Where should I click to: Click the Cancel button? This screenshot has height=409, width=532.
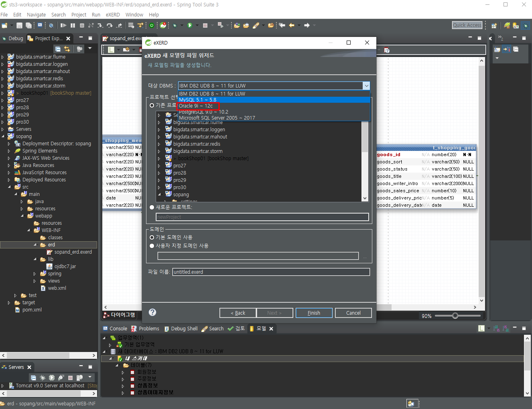(353, 313)
